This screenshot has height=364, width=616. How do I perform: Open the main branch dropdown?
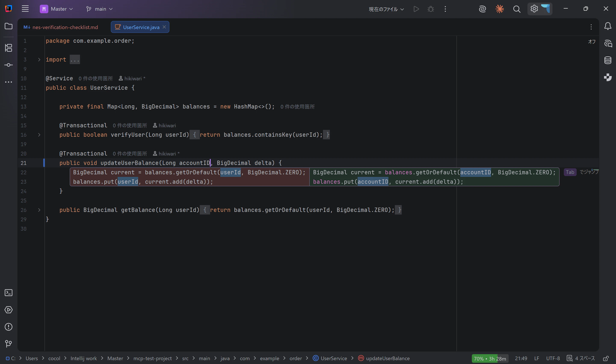(99, 9)
